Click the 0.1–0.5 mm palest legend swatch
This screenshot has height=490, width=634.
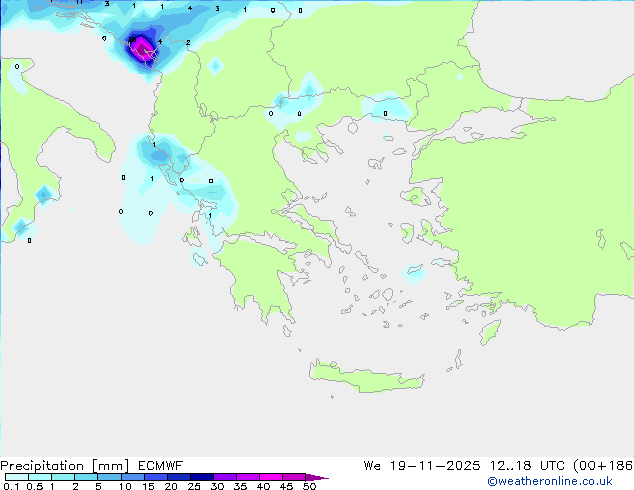pyautogui.click(x=17, y=477)
